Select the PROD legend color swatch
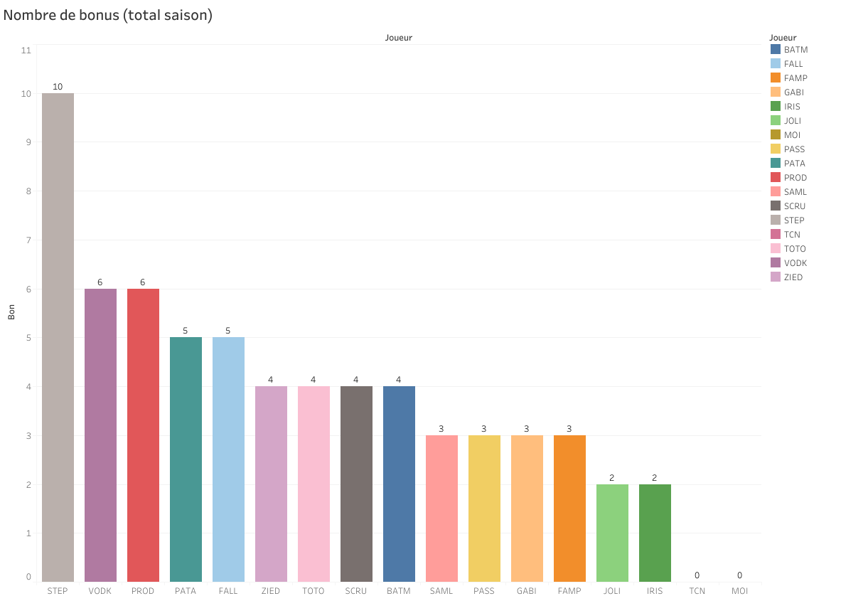The width and height of the screenshot is (868, 596). point(776,178)
